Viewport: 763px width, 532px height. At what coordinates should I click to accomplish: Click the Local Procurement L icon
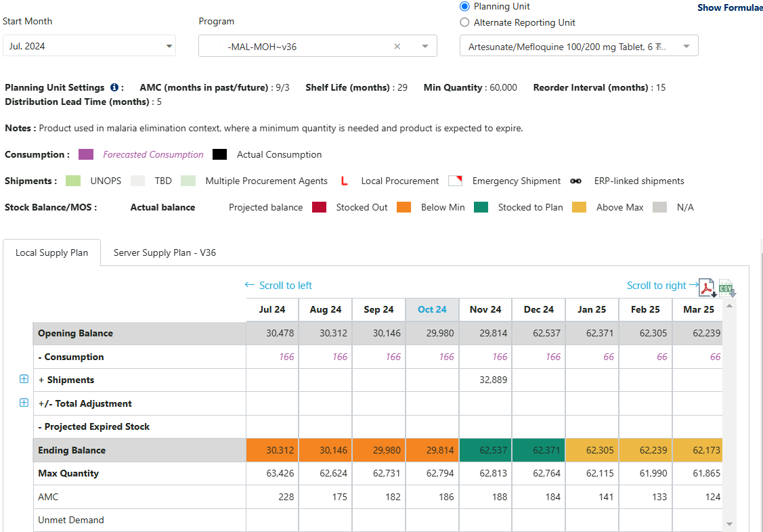344,181
